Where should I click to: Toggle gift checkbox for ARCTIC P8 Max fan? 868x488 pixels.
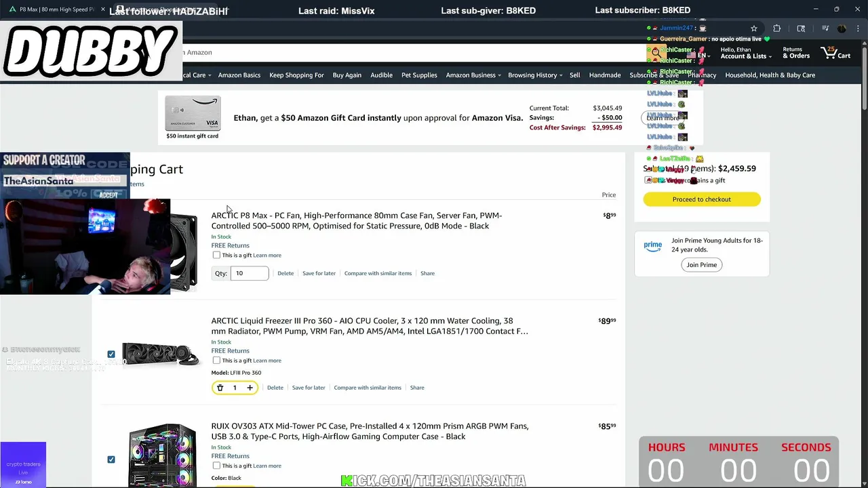point(216,255)
